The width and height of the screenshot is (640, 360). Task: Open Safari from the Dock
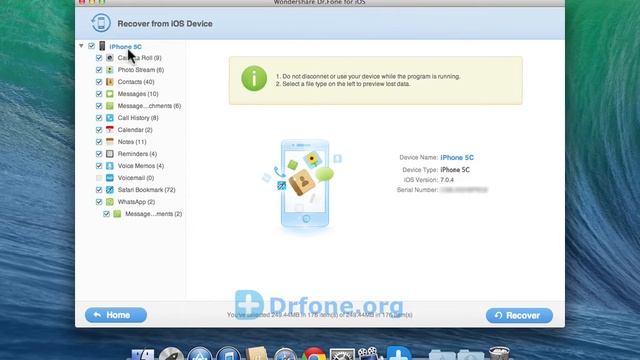285,354
